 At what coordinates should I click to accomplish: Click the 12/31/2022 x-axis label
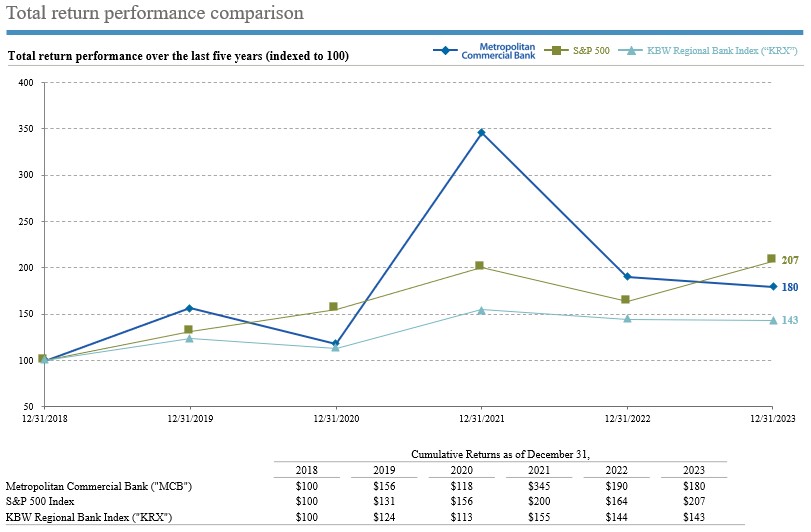627,418
